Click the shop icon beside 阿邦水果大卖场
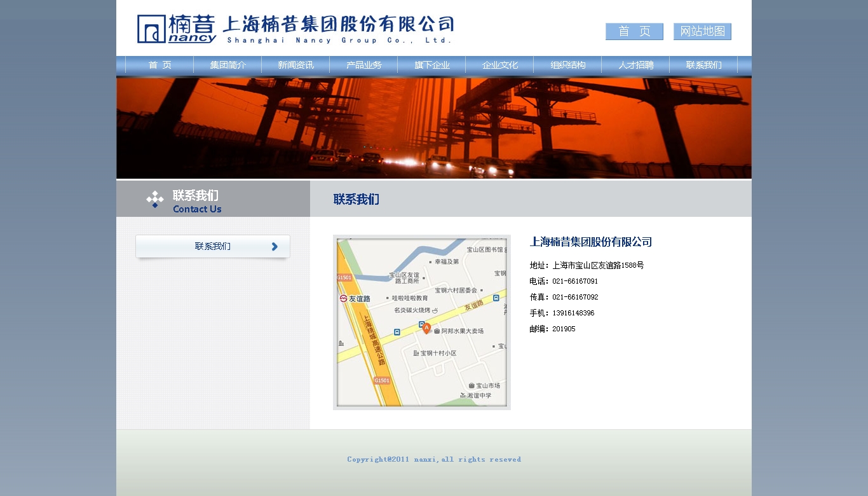 click(x=437, y=331)
